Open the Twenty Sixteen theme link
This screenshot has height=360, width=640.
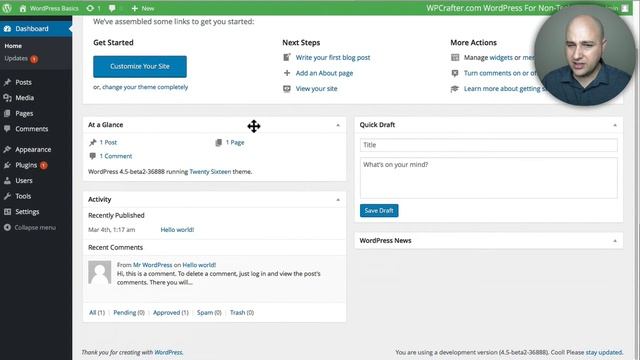(x=210, y=172)
